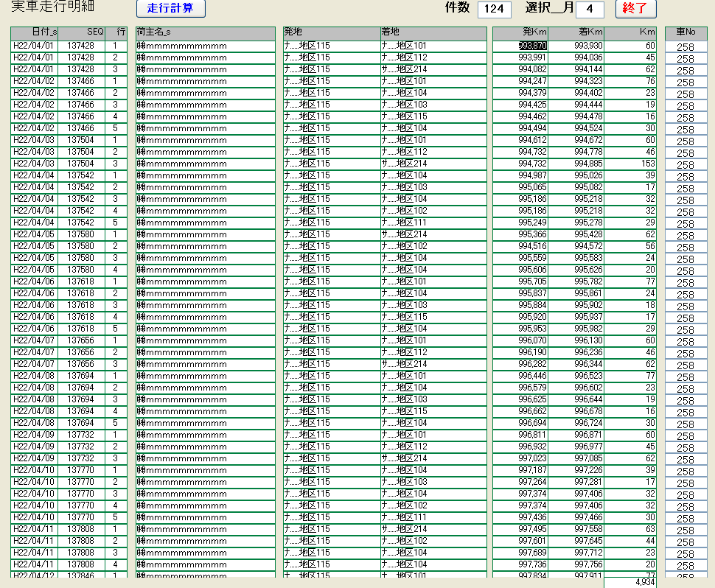
Task: Click the 着Km column header
Action: click(576, 33)
